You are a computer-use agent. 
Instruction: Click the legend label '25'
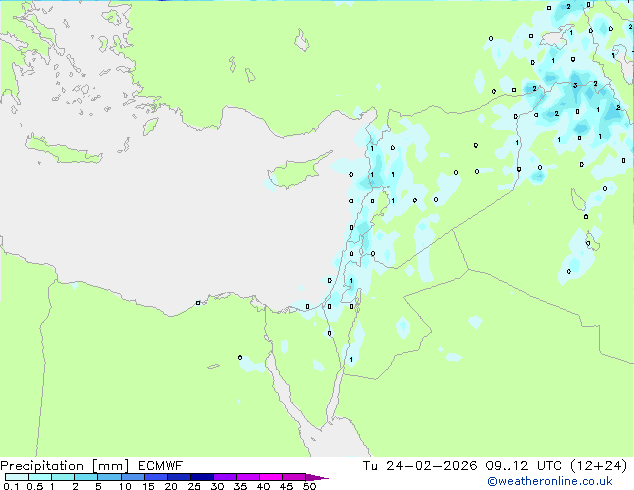coord(194,486)
